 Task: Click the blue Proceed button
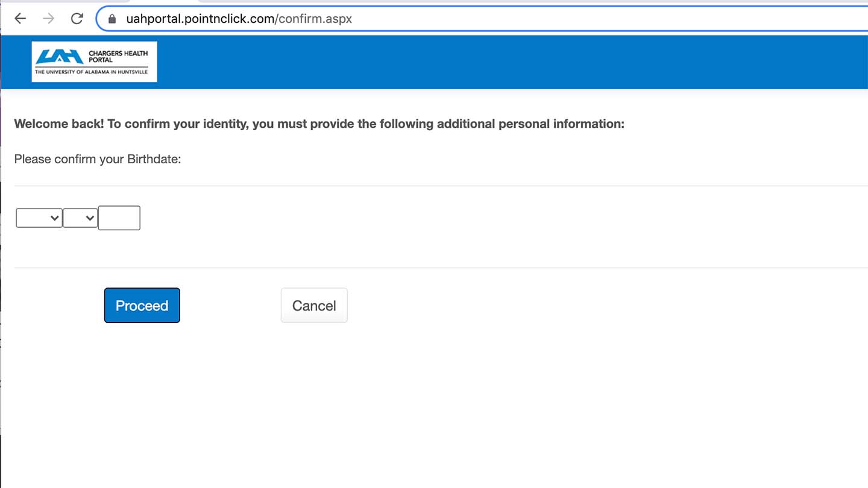(142, 305)
